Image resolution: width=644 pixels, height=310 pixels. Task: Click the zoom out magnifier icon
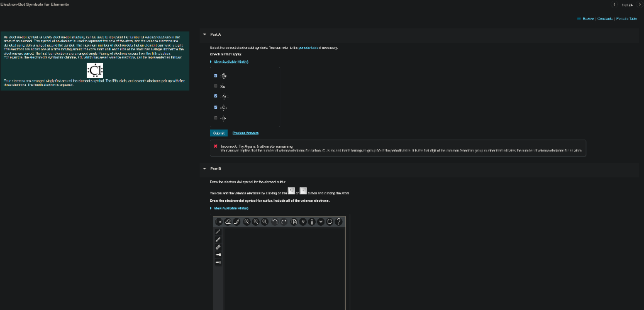(265, 222)
